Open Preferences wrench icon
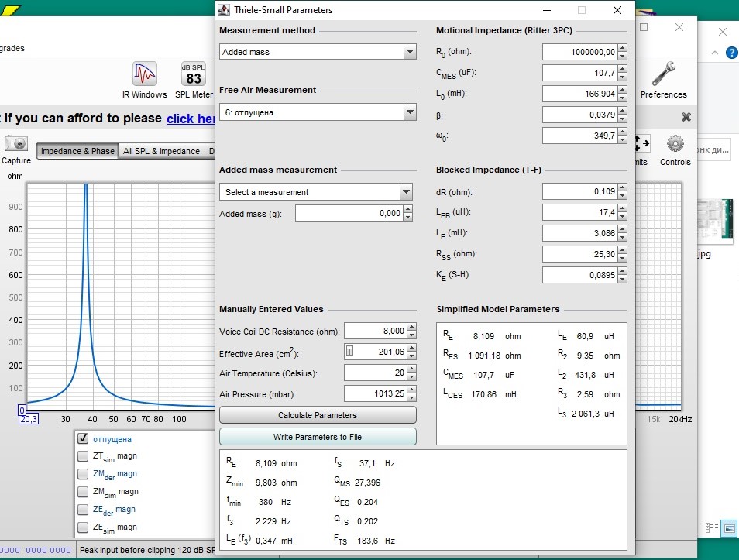Viewport: 739px width, 560px height. (x=663, y=75)
